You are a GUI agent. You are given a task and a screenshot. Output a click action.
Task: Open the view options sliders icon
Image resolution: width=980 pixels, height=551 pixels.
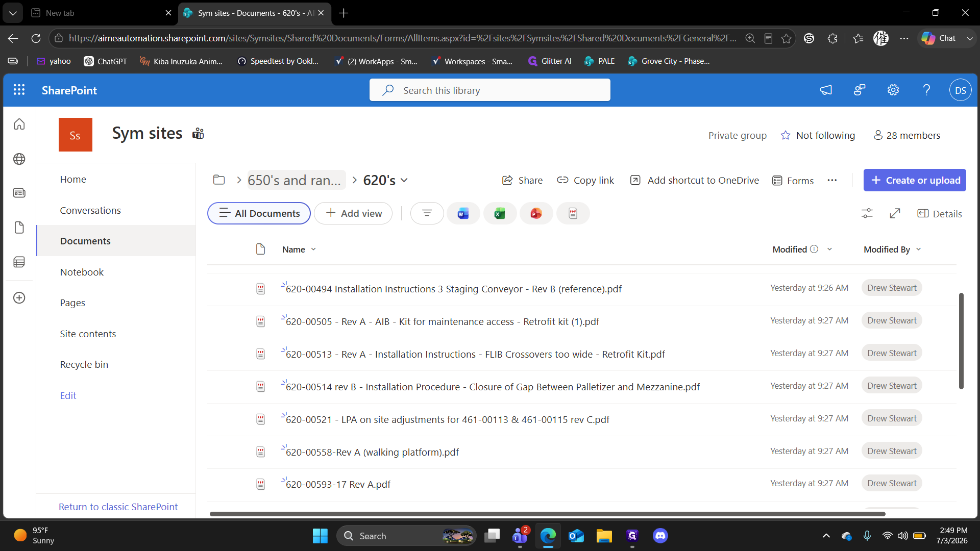(867, 213)
